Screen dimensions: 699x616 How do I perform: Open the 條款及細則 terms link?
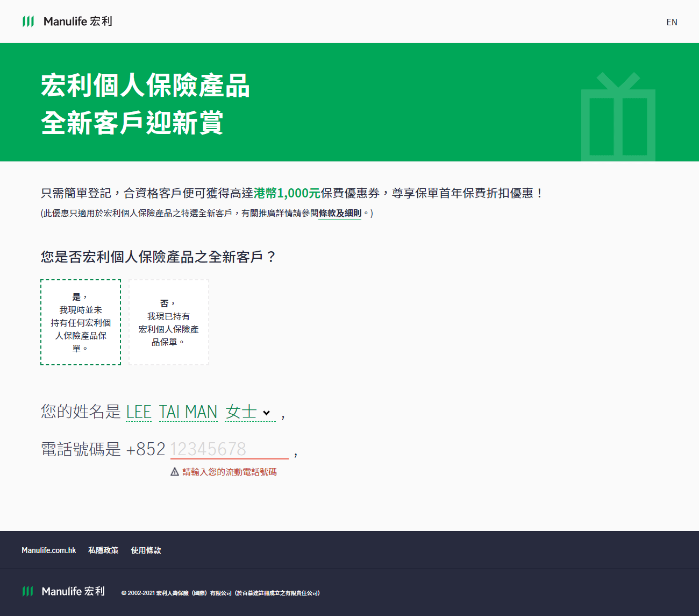tap(340, 213)
